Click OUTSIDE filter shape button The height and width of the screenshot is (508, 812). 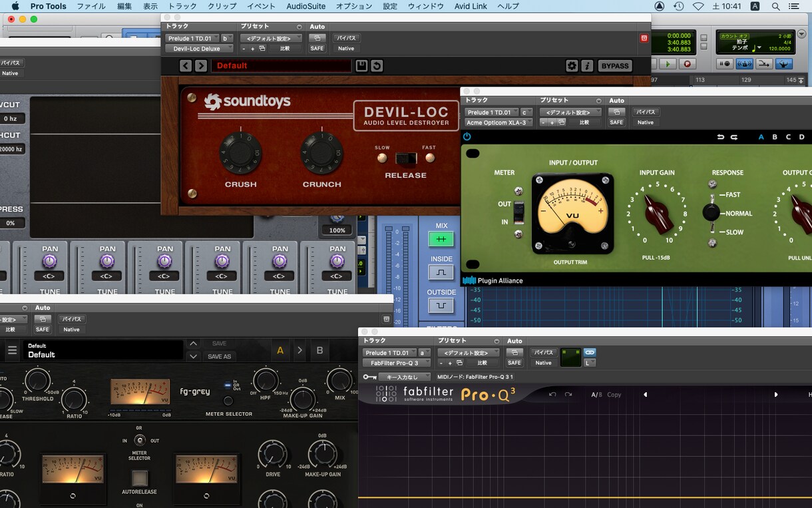pos(441,306)
